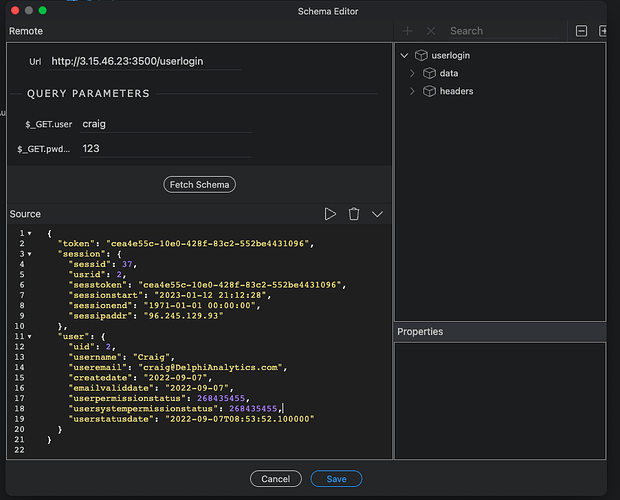Expand the data tree node
620x500 pixels.
412,73
